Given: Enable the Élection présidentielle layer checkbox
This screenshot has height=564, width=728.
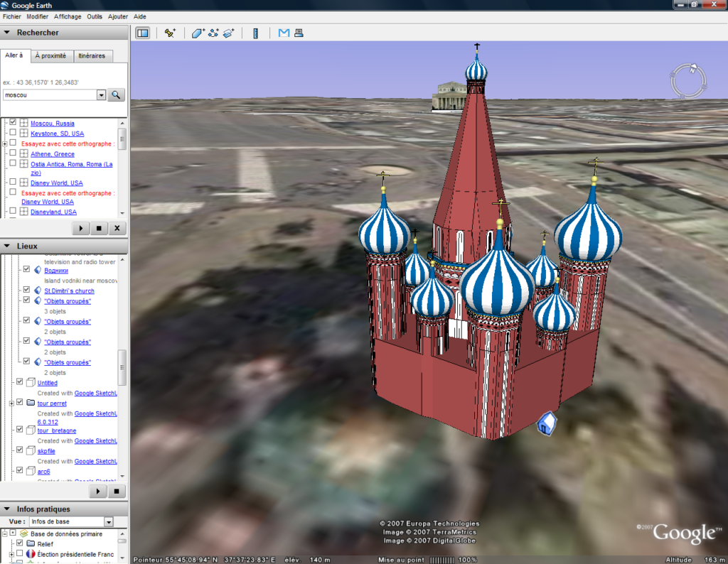Looking at the screenshot, I should point(19,553).
